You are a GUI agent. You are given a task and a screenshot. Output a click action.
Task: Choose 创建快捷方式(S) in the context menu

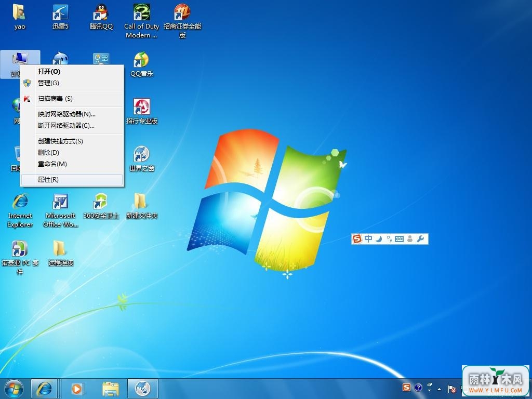(x=72, y=141)
